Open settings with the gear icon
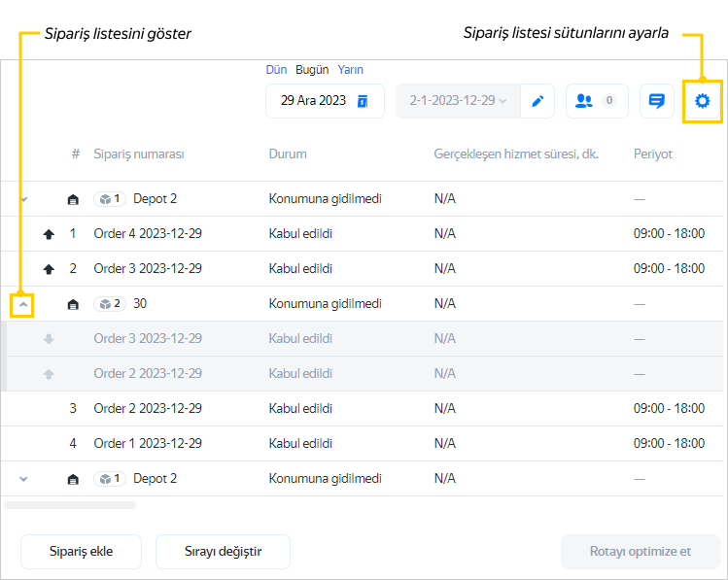 point(702,101)
